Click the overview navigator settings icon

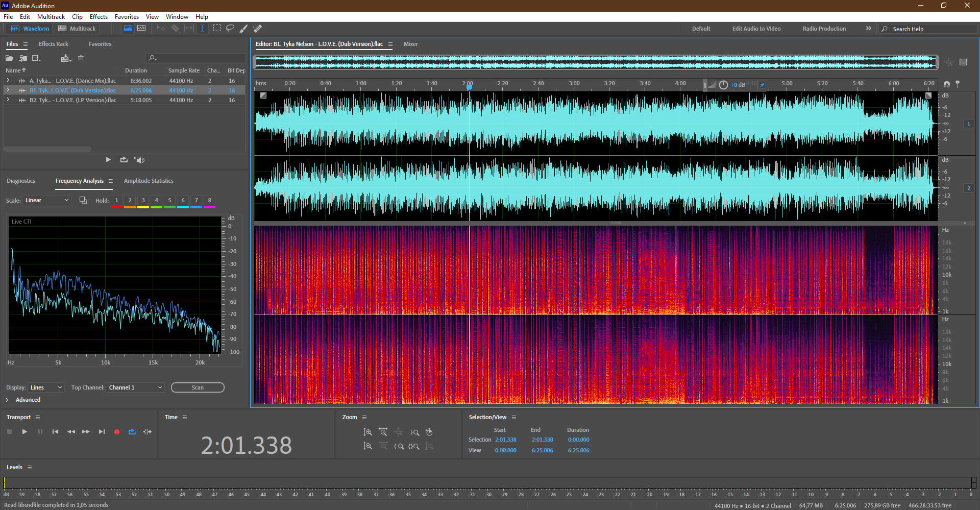point(963,62)
